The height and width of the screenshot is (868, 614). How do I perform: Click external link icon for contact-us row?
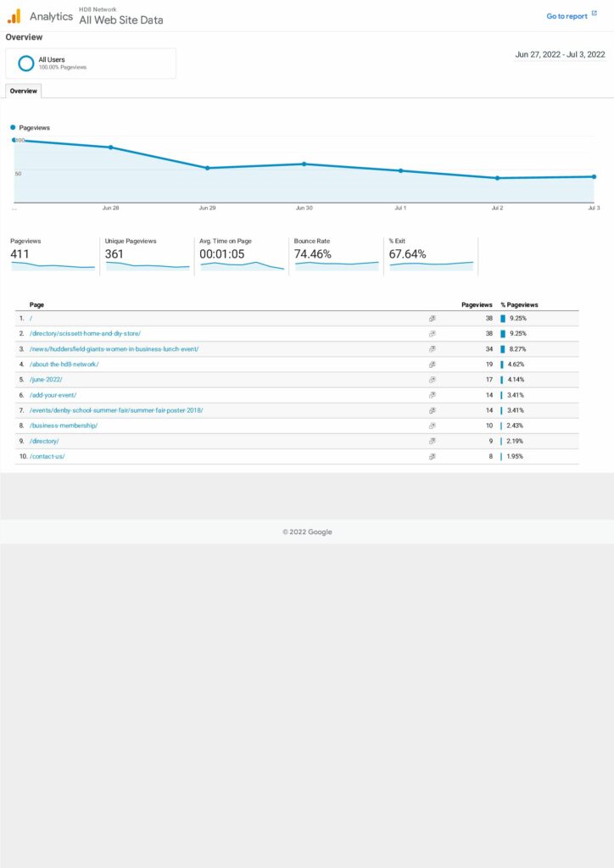pos(432,456)
